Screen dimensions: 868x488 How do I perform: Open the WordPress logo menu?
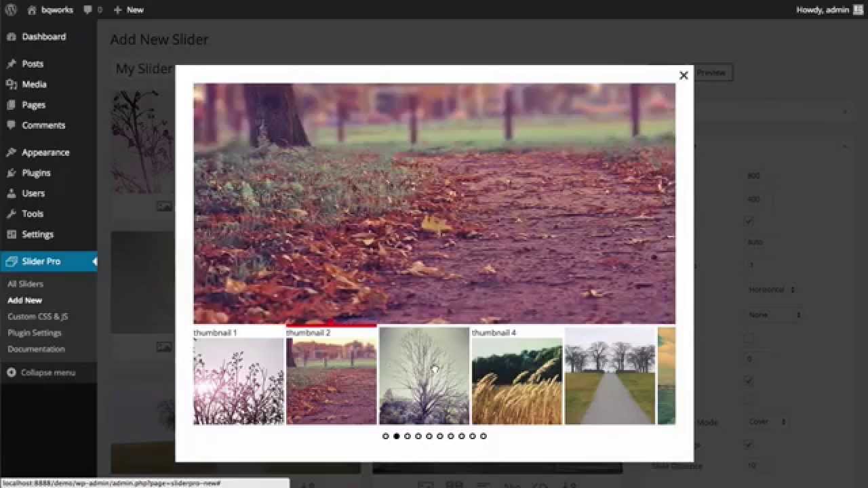point(11,9)
